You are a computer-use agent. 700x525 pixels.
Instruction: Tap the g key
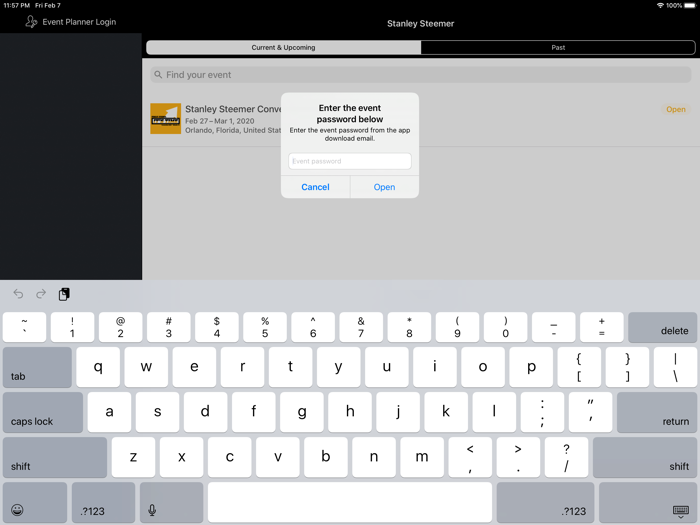click(x=302, y=412)
